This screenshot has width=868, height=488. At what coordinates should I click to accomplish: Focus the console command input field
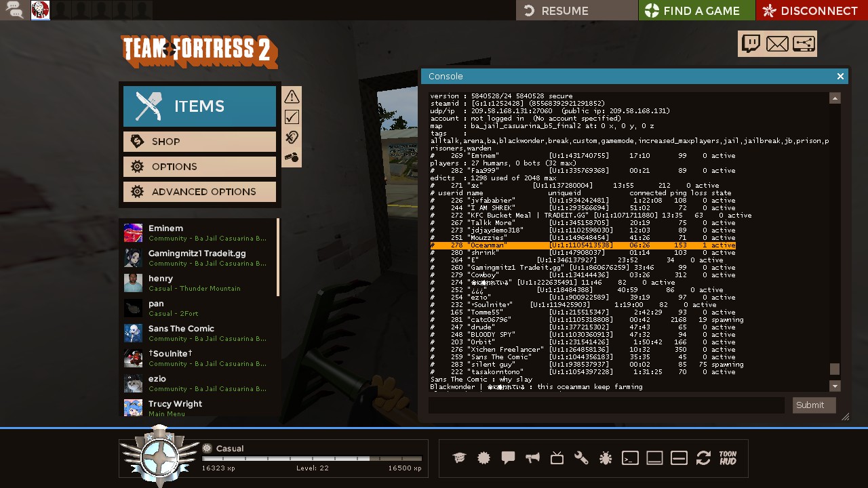(606, 405)
